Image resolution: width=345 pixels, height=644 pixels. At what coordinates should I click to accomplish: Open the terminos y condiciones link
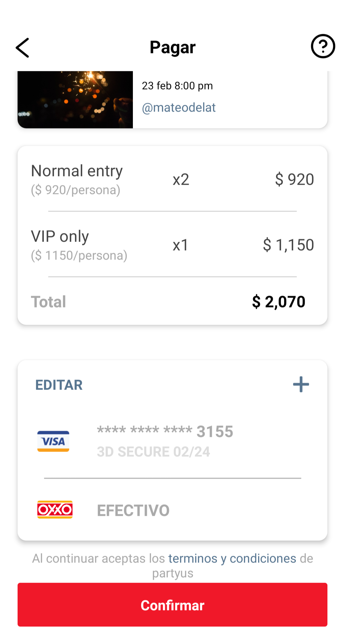pyautogui.click(x=232, y=558)
